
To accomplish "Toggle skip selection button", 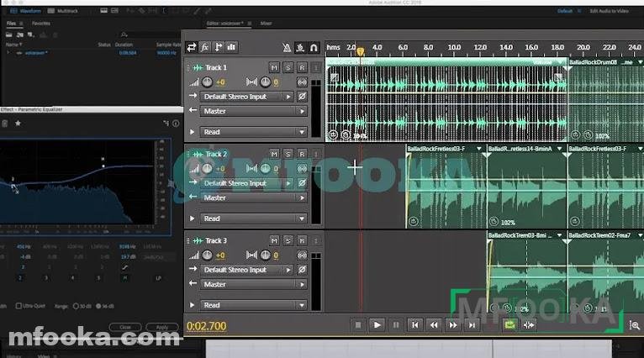I will pyautogui.click(x=529, y=325).
